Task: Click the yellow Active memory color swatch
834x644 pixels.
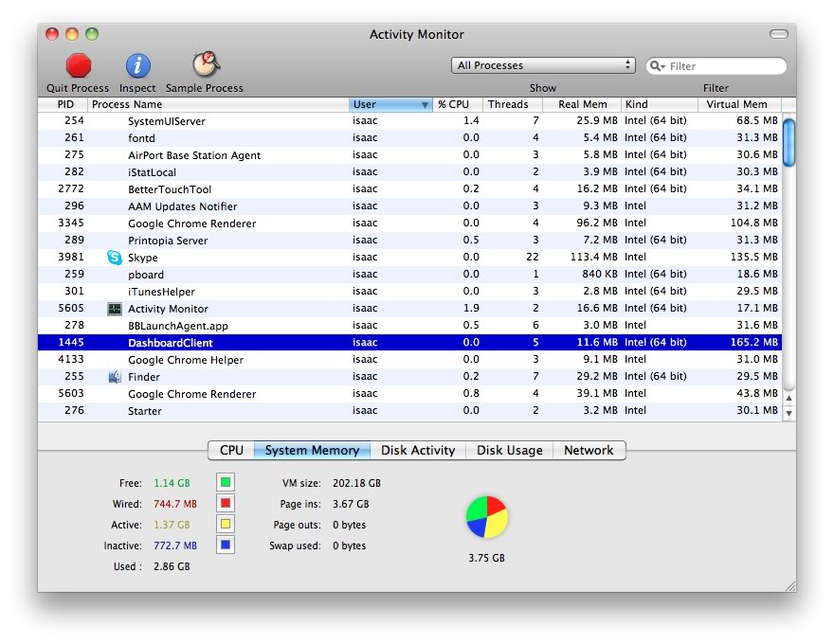Action: pos(226,524)
